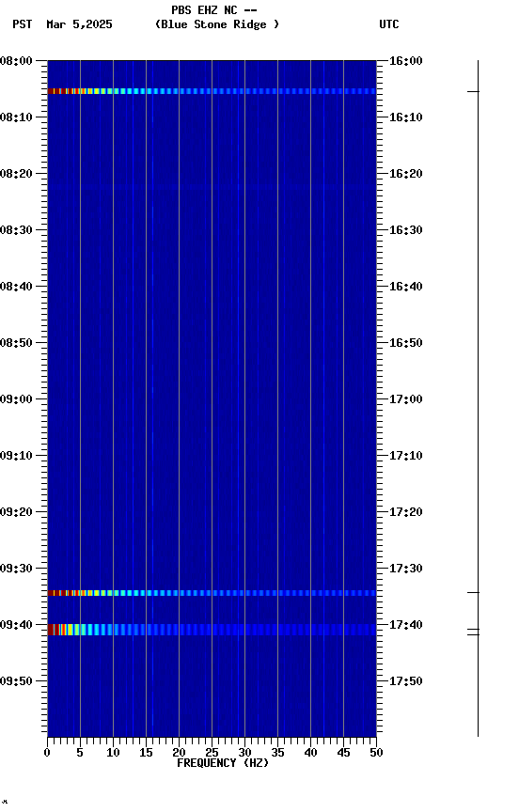Click the 08:40 PST time label
The image size is (519, 812).
point(16,287)
